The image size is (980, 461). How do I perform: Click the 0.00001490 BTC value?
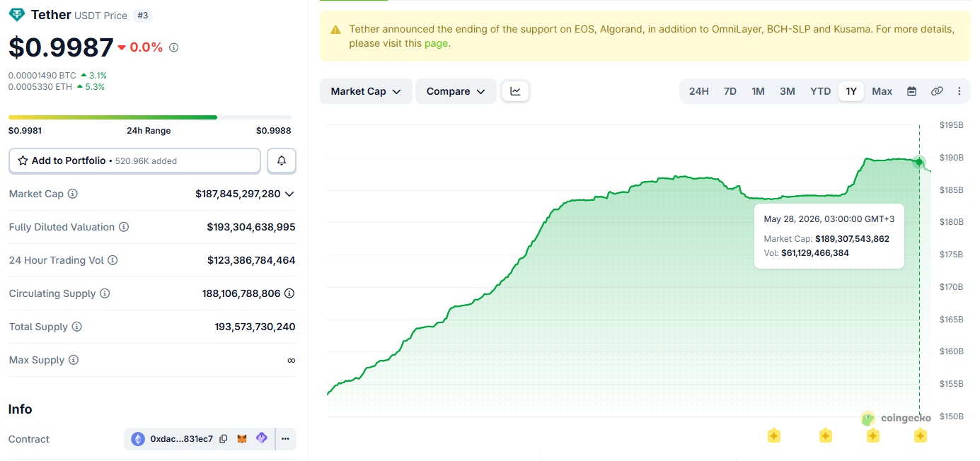tap(42, 75)
